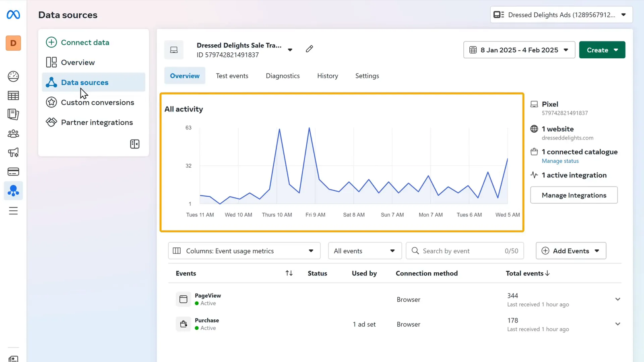Click Connect data link

85,42
